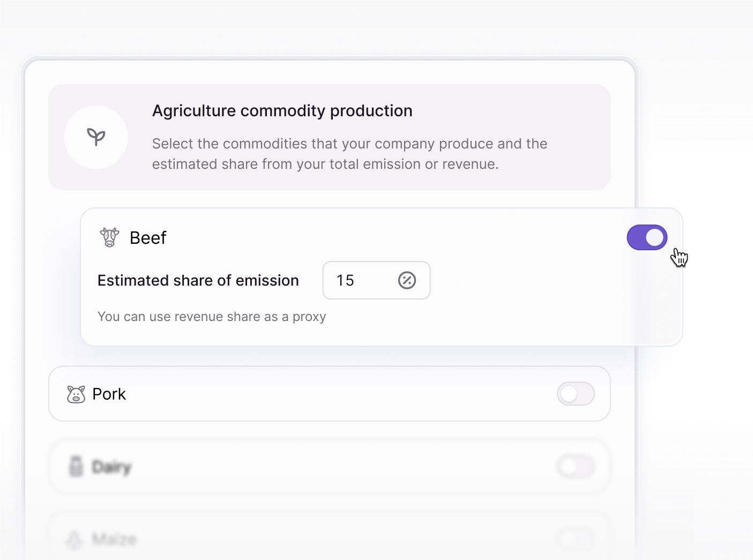The height and width of the screenshot is (560, 753).
Task: Click the blurred milk bottle Dairy icon
Action: (76, 466)
